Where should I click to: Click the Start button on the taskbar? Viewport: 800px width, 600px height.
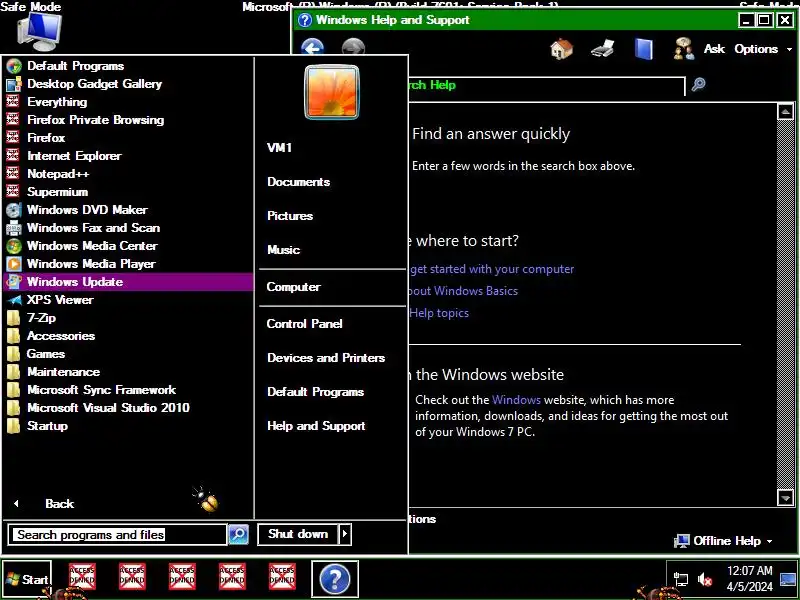click(27, 579)
